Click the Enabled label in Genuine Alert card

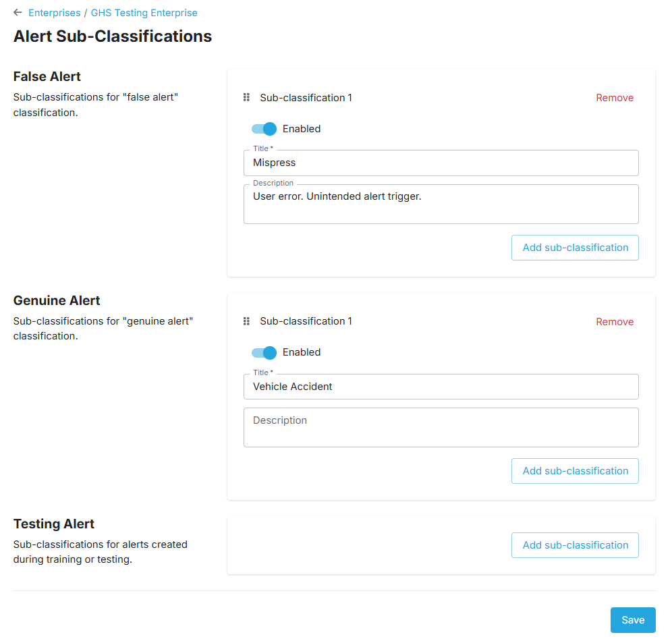click(301, 352)
